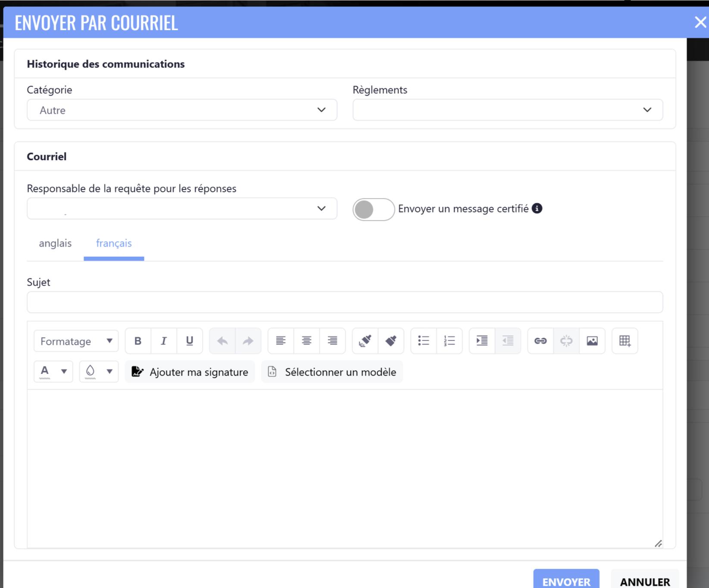Click the undo arrow icon
Screen dimensions: 709x588
(222, 341)
